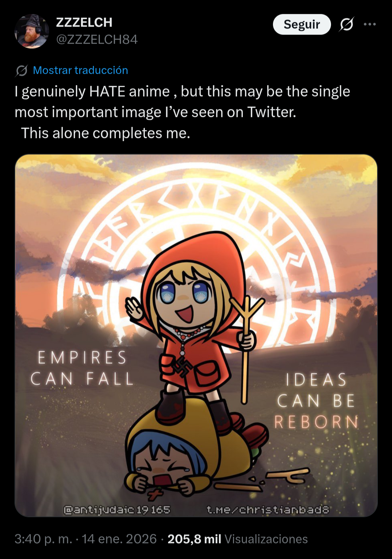The image size is (392, 559).
Task: Open the three-dot more options menu
Action: click(369, 24)
